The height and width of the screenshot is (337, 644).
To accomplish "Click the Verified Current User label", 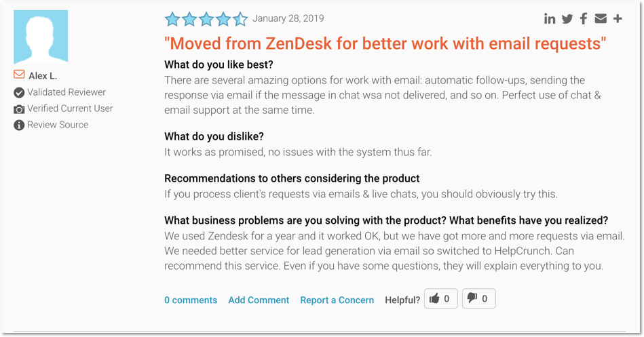I will [70, 108].
